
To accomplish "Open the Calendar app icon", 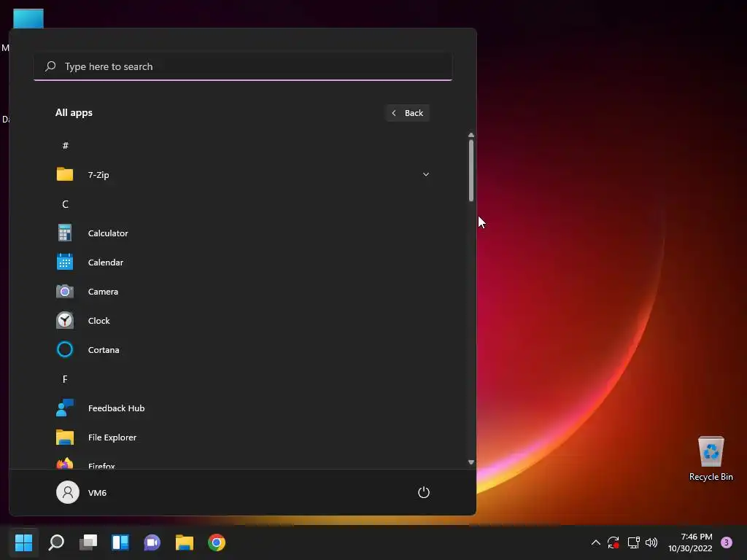I will [65, 262].
